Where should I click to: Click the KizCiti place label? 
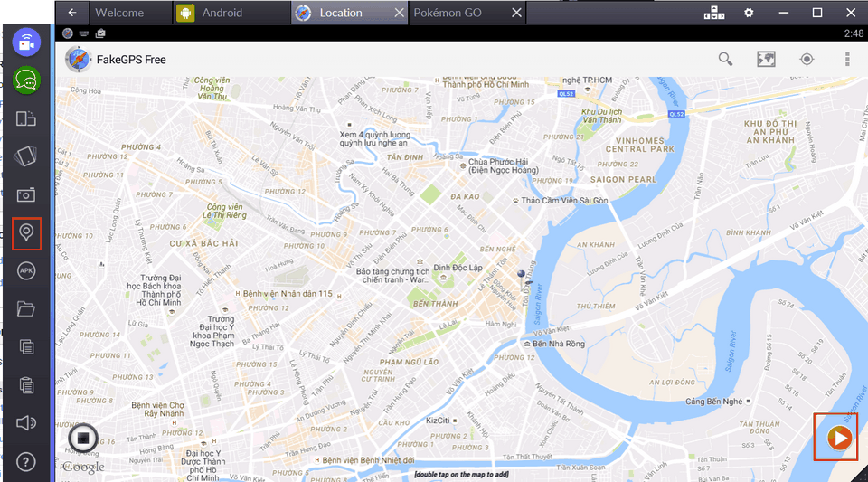pos(438,421)
